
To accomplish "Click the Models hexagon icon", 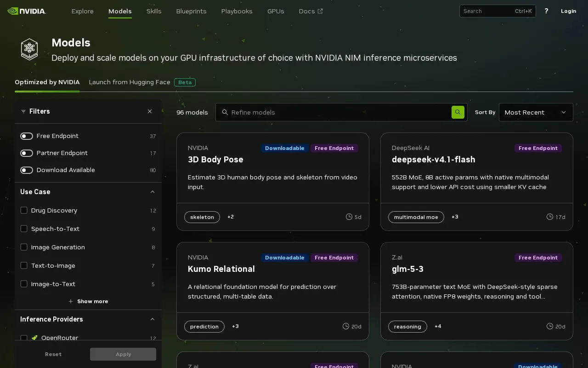I will pos(29,49).
